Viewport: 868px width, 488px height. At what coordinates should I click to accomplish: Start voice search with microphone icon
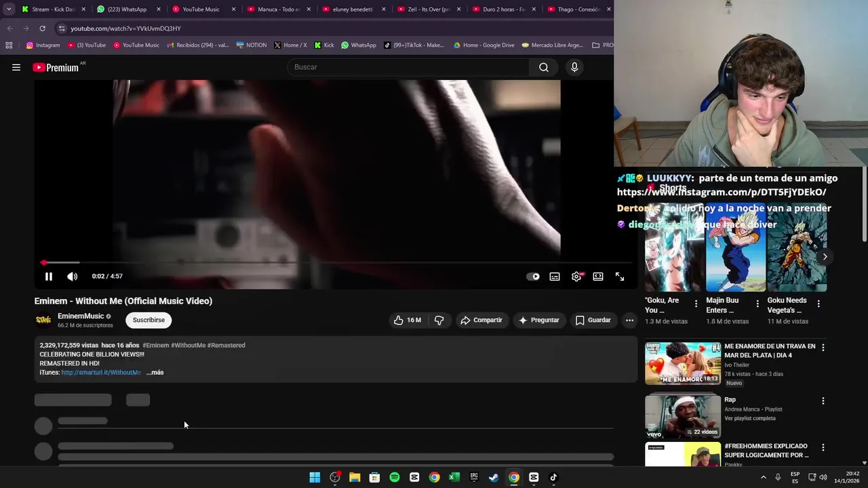coord(574,67)
